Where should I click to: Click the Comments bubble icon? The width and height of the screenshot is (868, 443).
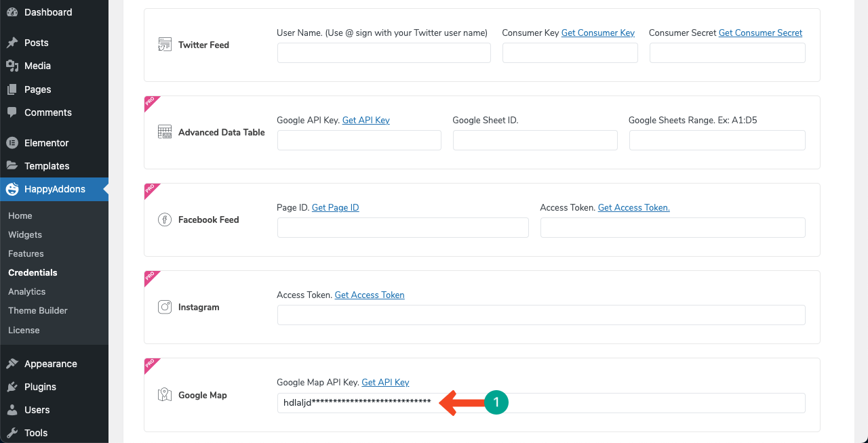(x=12, y=112)
